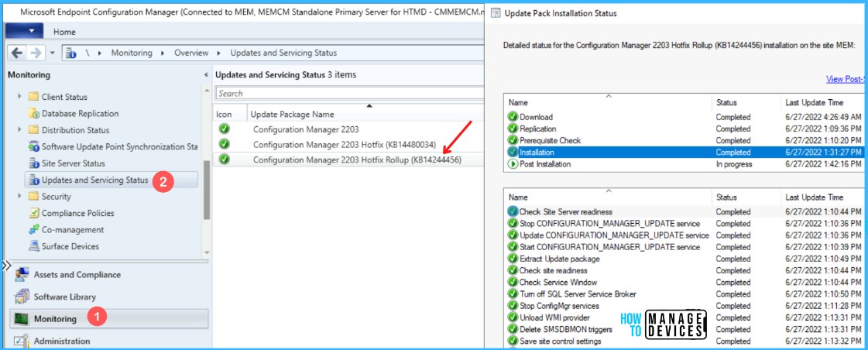Click the Assets and Compliance workspace icon
Screen dimensions: 868x350
tap(22, 275)
